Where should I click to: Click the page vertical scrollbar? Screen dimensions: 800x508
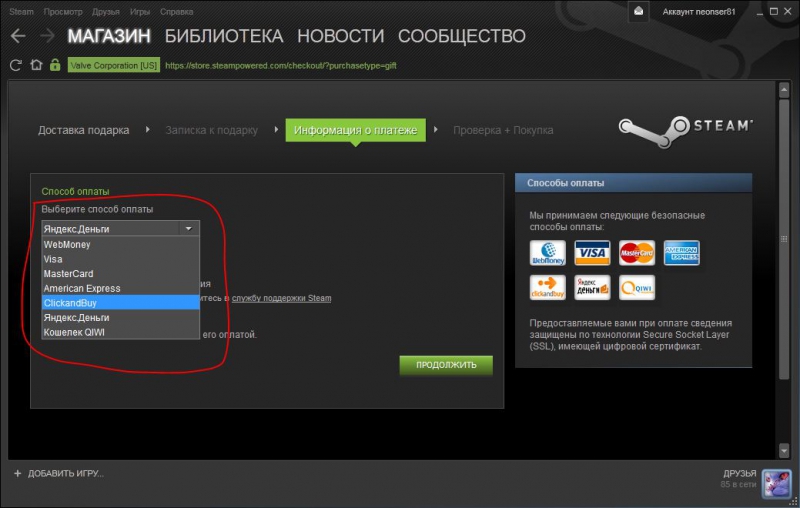(784, 230)
